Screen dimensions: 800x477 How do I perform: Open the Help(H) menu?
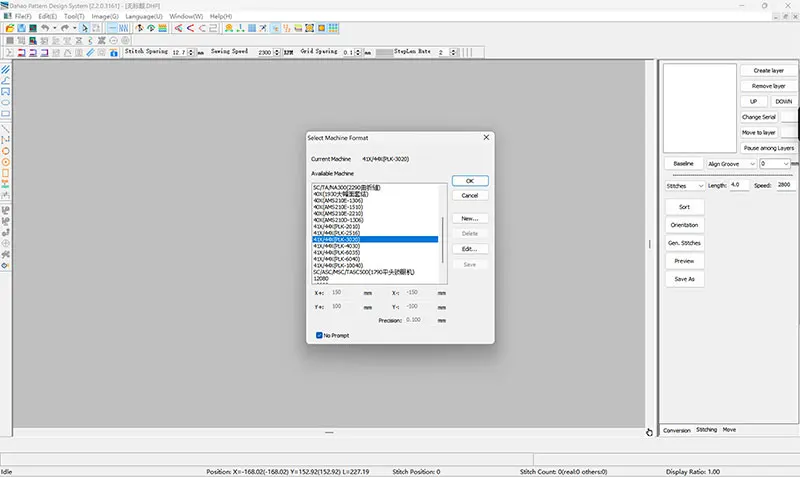tap(220, 16)
